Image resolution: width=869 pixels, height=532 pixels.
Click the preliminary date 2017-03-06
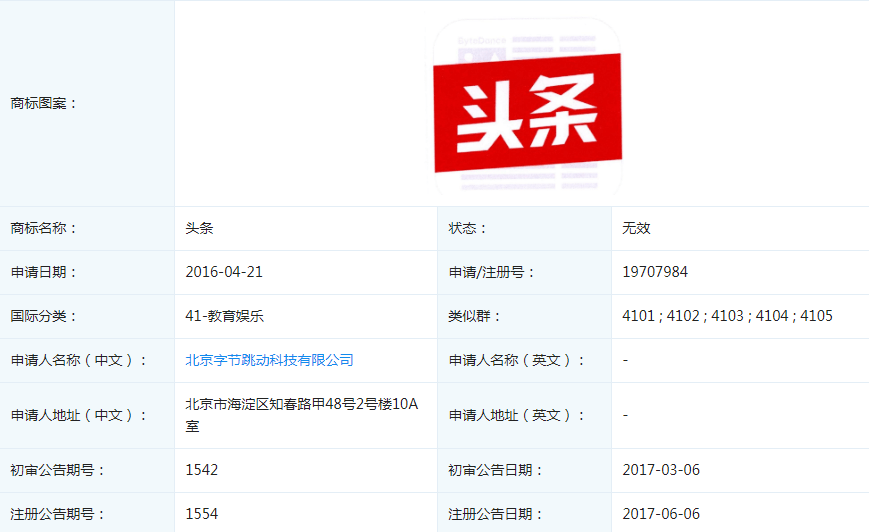(661, 470)
